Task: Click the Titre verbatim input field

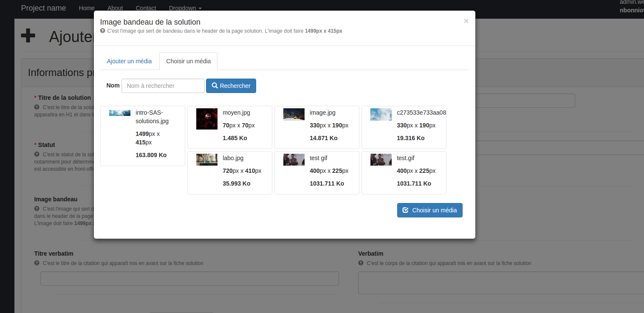Action: 189,279
